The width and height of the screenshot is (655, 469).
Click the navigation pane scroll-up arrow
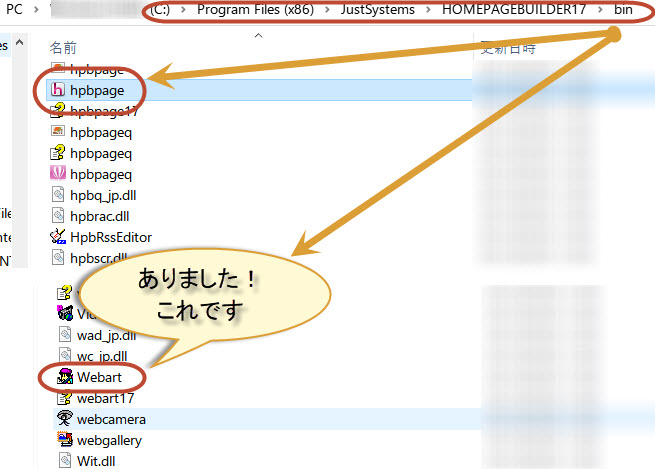pyautogui.click(x=19, y=42)
